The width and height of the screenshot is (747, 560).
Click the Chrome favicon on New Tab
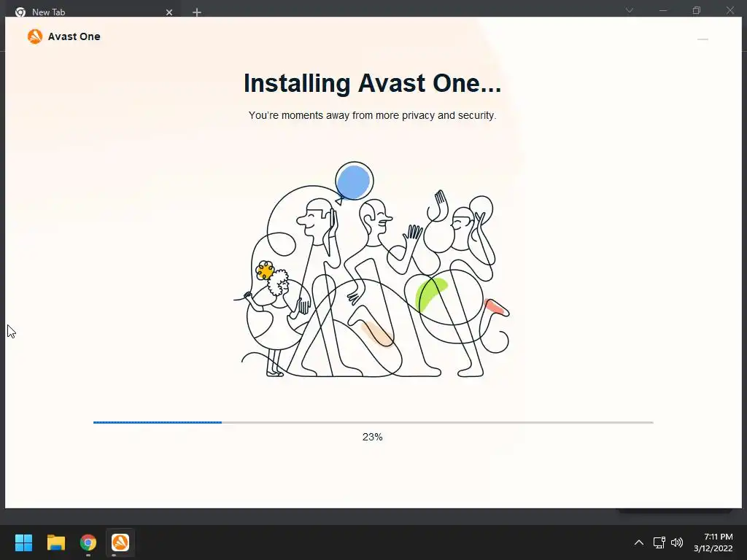20,12
